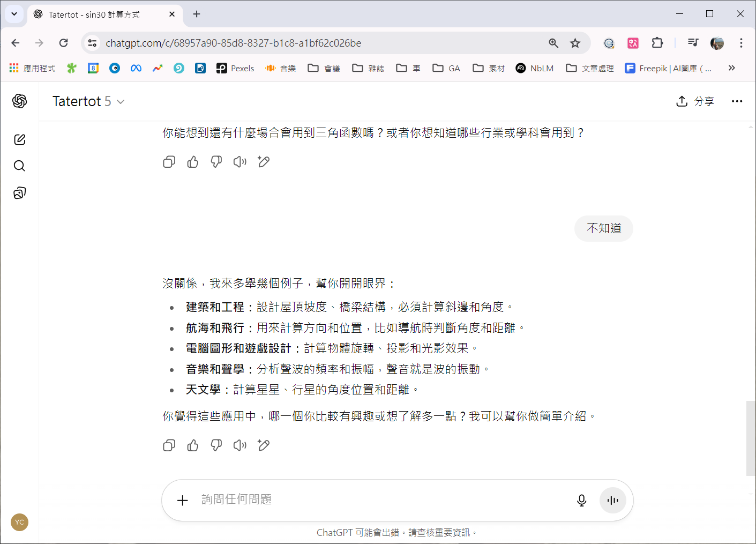Open the Extensions puzzle menu
The image size is (756, 544).
(x=657, y=43)
